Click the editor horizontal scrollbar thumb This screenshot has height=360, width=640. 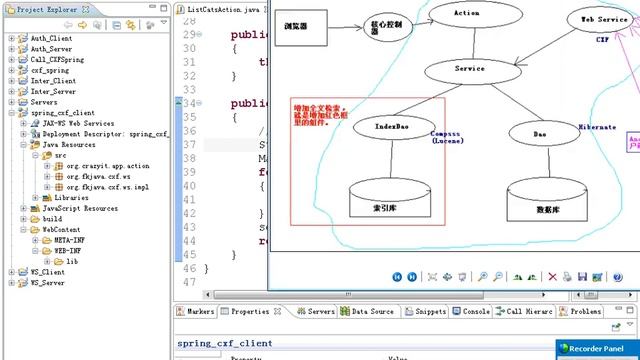348,294
